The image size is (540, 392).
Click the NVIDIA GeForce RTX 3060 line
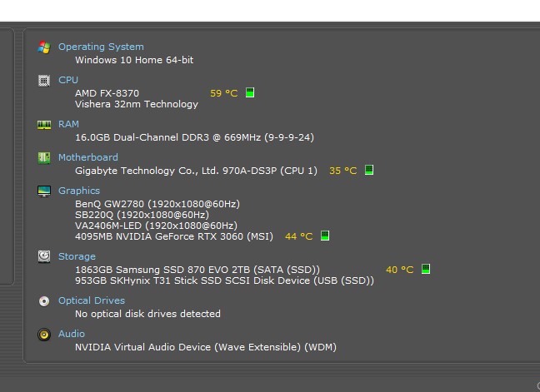tap(174, 236)
